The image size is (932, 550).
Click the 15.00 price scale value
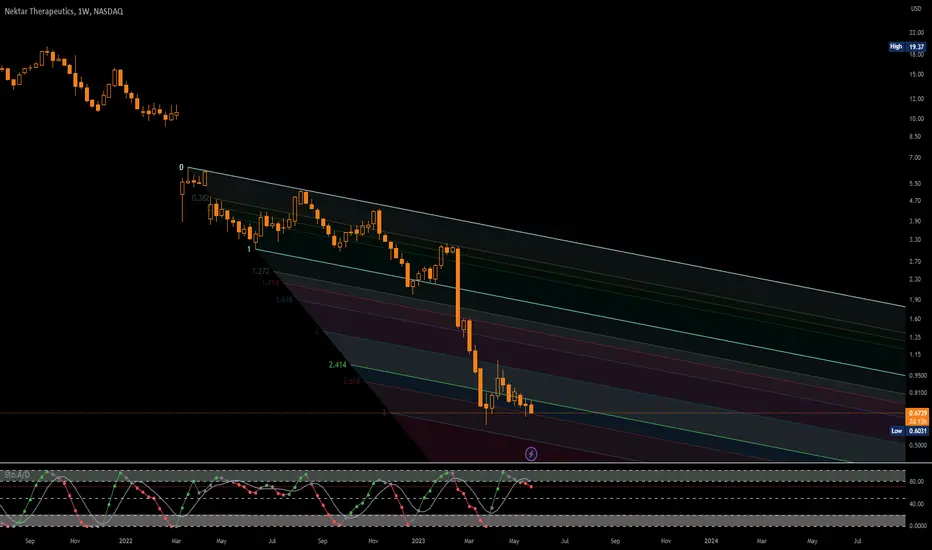click(x=916, y=74)
